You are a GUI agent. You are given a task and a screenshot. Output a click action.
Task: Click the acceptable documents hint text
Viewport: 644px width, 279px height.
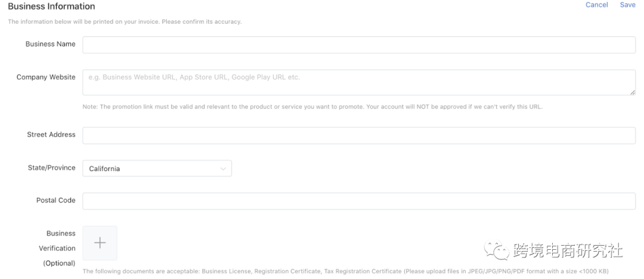pyautogui.click(x=345, y=271)
